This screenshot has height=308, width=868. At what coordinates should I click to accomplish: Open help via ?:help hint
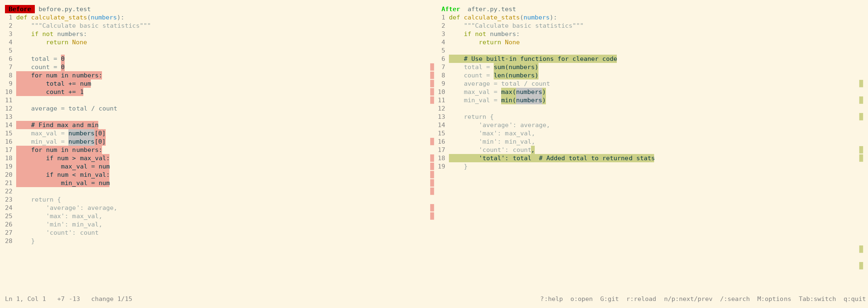coord(551,299)
